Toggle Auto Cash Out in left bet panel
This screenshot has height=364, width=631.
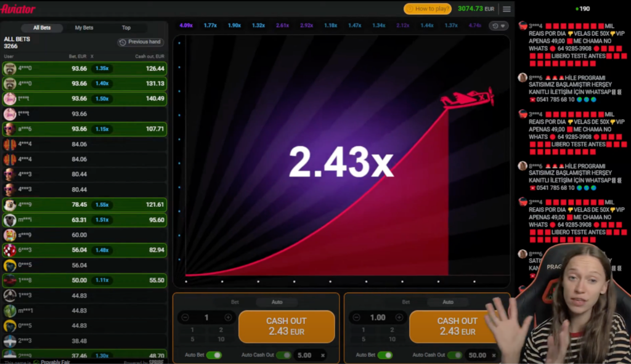click(283, 355)
